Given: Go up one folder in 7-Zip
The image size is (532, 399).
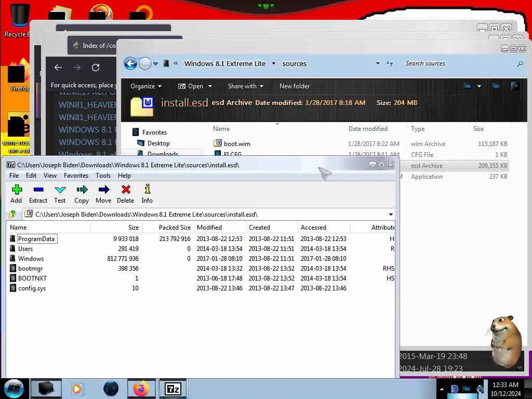Looking at the screenshot, I should point(13,214).
